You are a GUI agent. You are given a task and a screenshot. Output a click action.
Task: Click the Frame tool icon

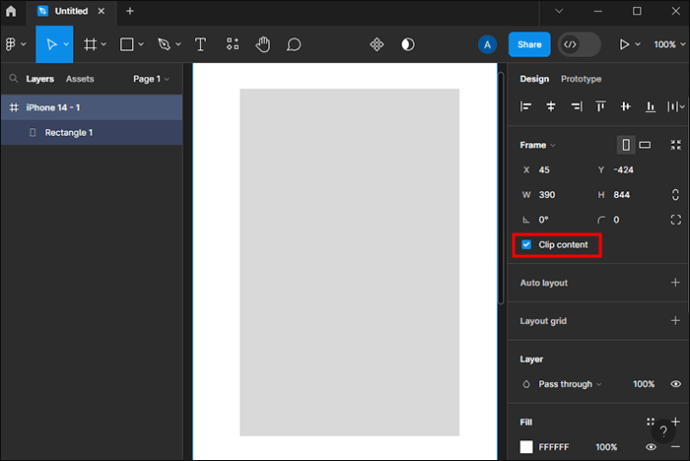(90, 45)
